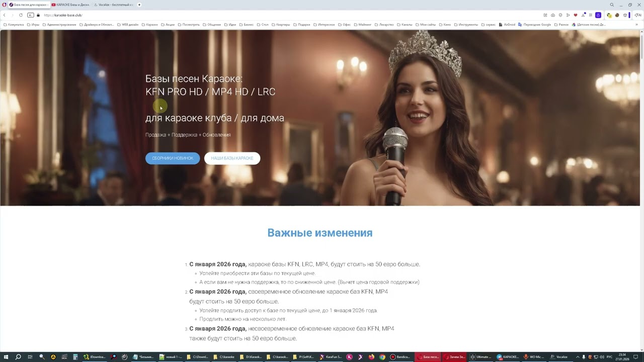Click the НАШИ БАЗЫ КАРАОКЕ button
Screen dimensions: 644x362
point(232,158)
